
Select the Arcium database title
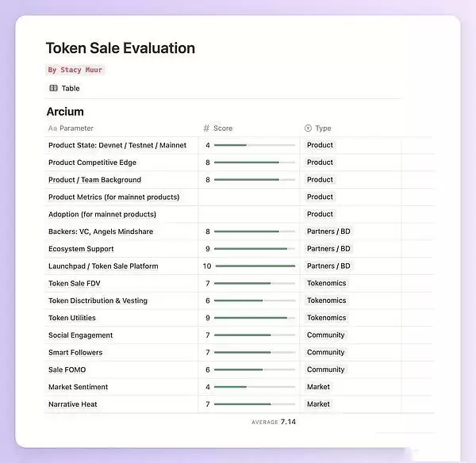[x=65, y=112]
